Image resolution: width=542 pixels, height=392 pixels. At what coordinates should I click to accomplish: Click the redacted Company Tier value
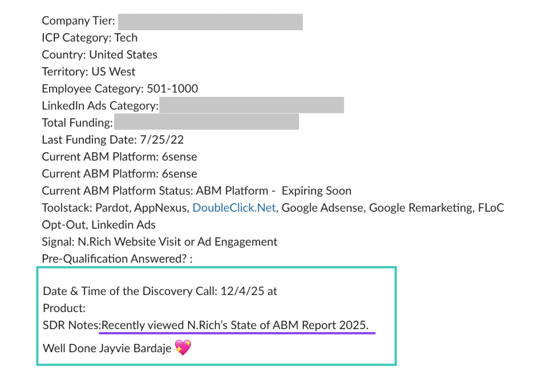(210, 22)
